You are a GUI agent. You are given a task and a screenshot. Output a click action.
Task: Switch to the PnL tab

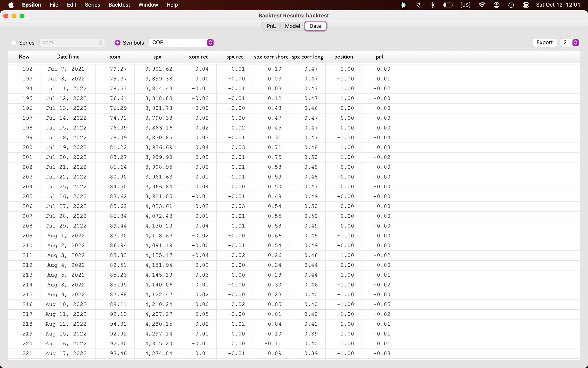[271, 26]
